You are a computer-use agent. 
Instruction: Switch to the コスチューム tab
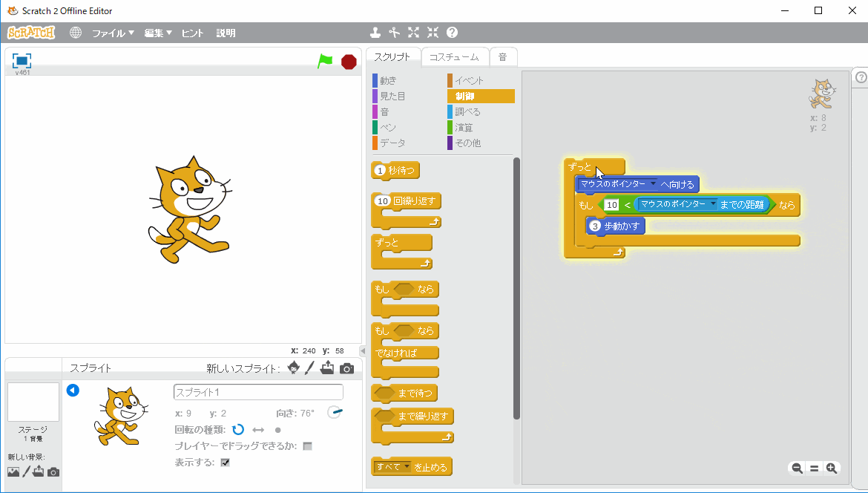[455, 57]
